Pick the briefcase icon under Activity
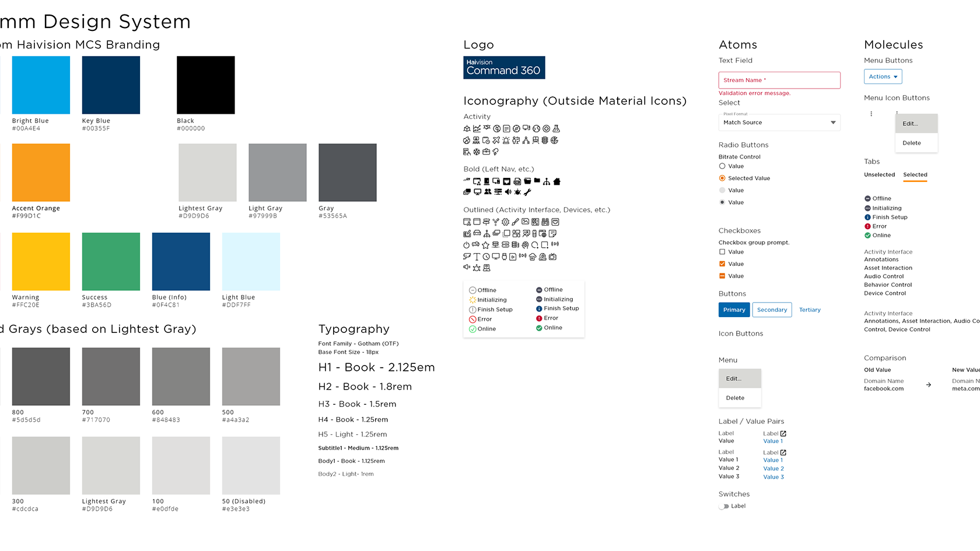The height and width of the screenshot is (551, 980). (x=486, y=152)
